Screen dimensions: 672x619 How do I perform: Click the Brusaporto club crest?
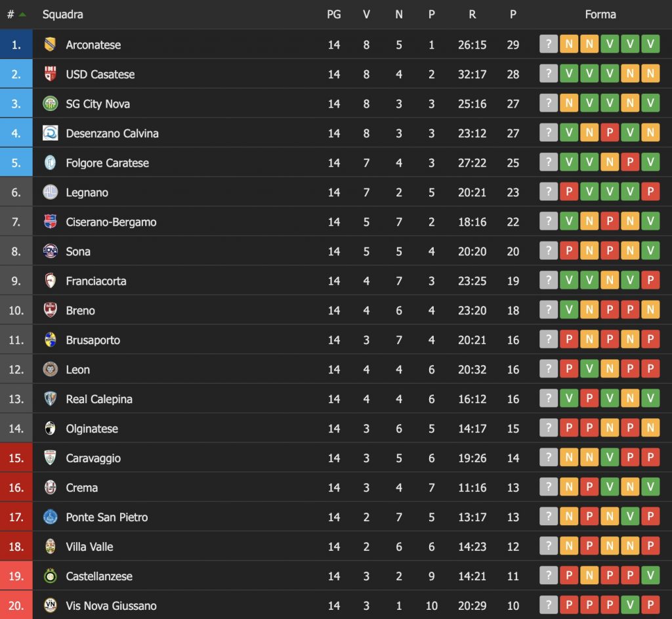coord(50,340)
